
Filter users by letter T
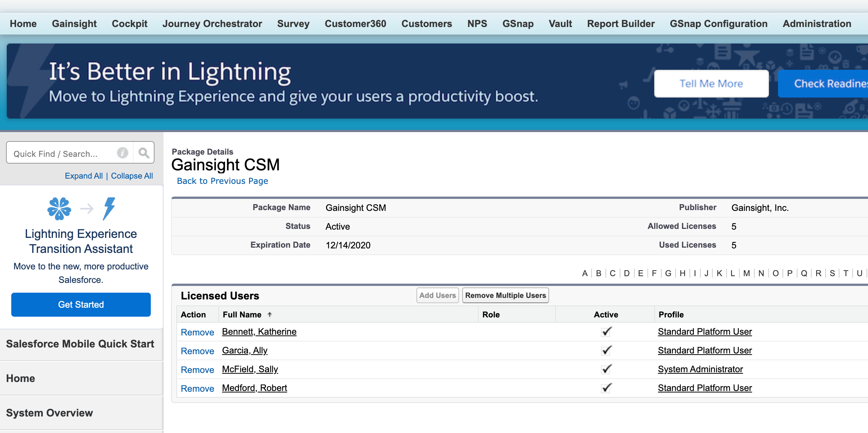pos(846,273)
